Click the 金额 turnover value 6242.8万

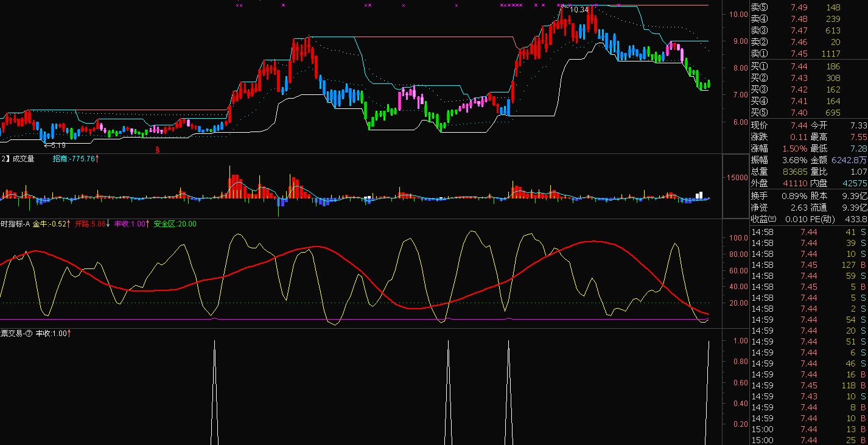click(850, 159)
